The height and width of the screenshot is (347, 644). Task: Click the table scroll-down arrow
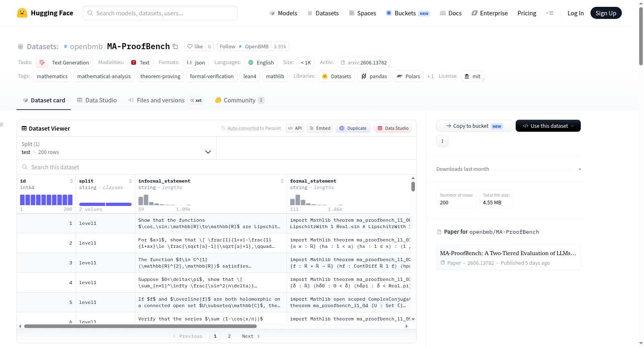[413, 319]
